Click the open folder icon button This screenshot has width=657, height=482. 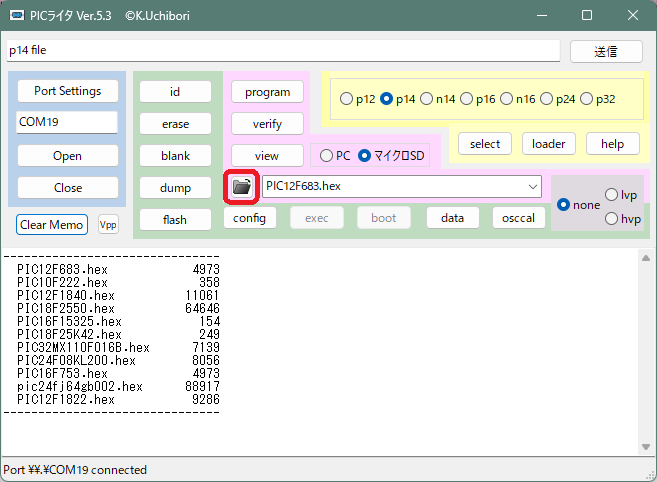tap(241, 187)
